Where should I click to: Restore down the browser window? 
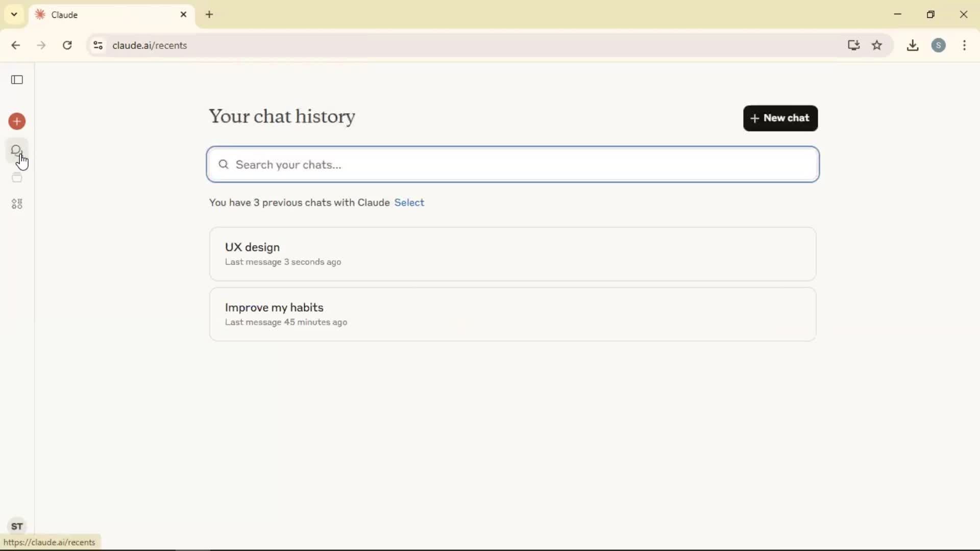click(x=930, y=14)
